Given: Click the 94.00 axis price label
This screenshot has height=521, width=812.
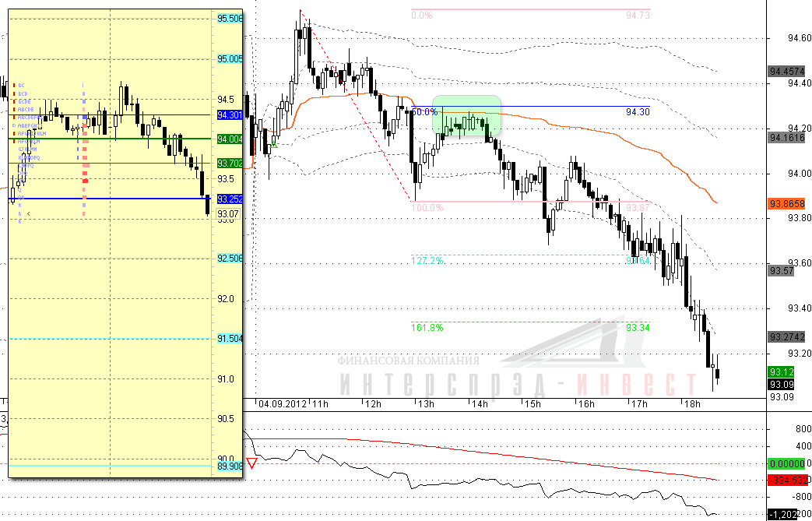Looking at the screenshot, I should click(800, 174).
